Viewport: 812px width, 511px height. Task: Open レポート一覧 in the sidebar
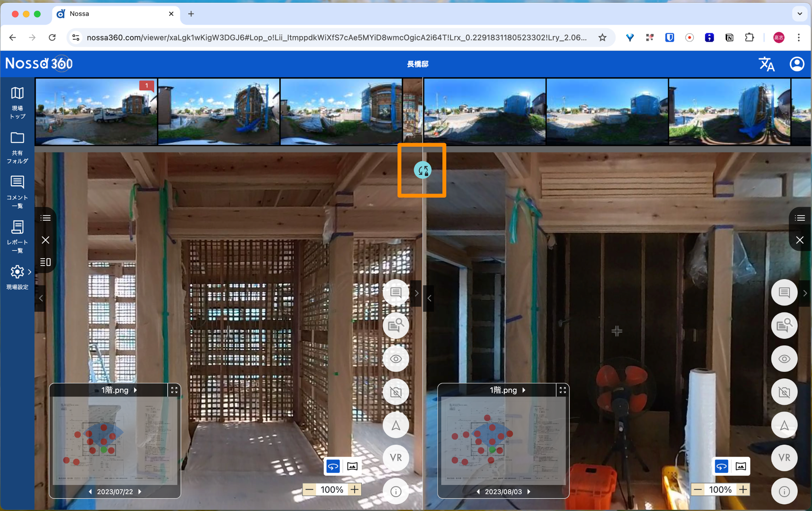pos(17,236)
